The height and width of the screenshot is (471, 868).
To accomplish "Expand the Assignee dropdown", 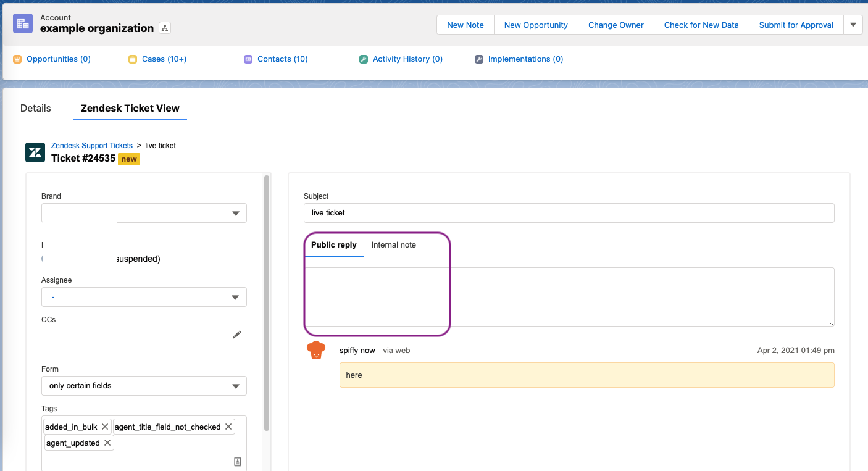I will [x=235, y=297].
